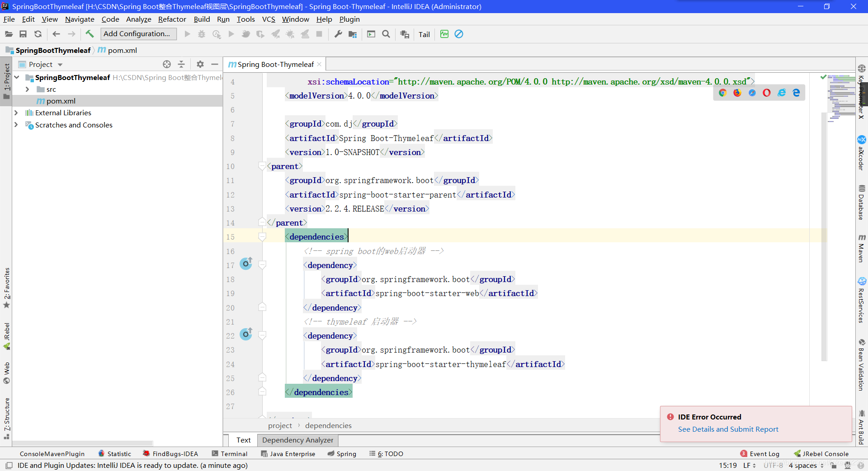Viewport: 868px width, 471px height.
Task: Go forward with the right arrow
Action: point(71,34)
